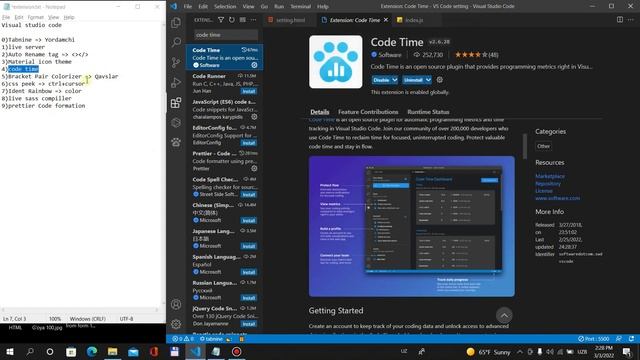Open the Marketplace resource link
The width and height of the screenshot is (640, 360).
coord(550,176)
